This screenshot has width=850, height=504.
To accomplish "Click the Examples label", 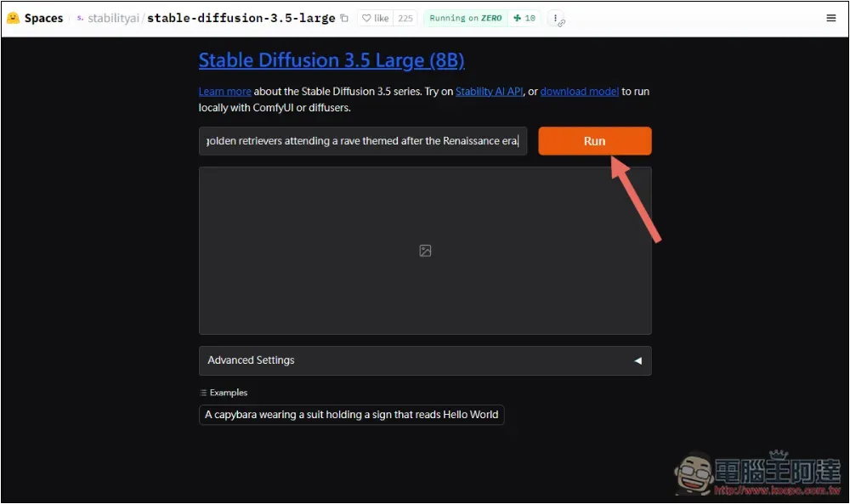I will (224, 393).
